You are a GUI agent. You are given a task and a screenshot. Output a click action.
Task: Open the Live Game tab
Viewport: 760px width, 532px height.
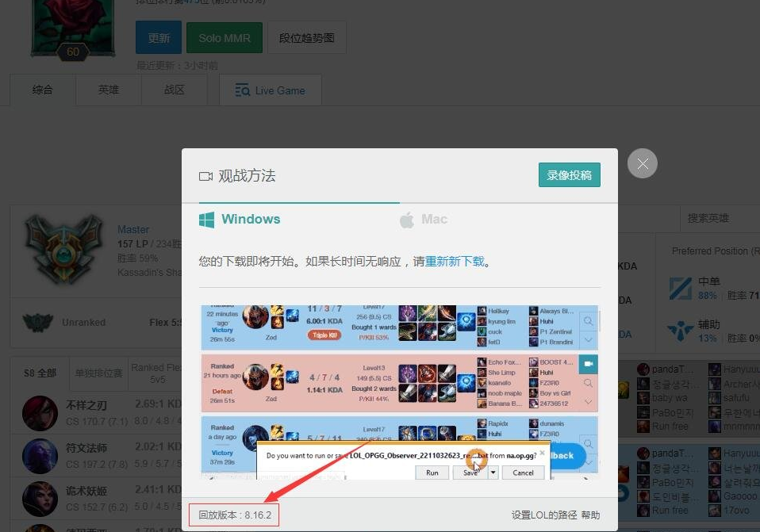pos(271,90)
